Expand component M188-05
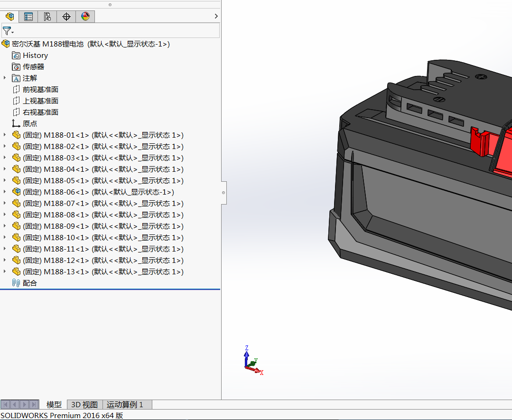 5,181
